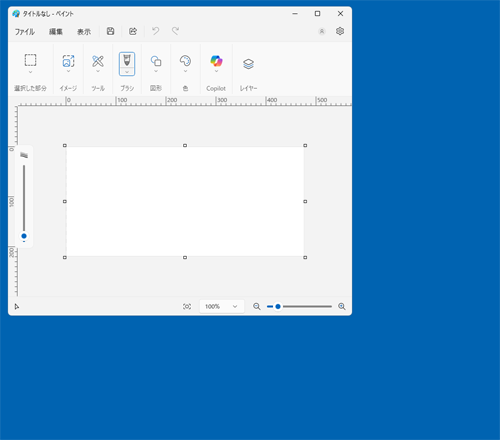Click the zoom in magnifier button
Viewport: 500px width, 440px height.
pyautogui.click(x=342, y=306)
